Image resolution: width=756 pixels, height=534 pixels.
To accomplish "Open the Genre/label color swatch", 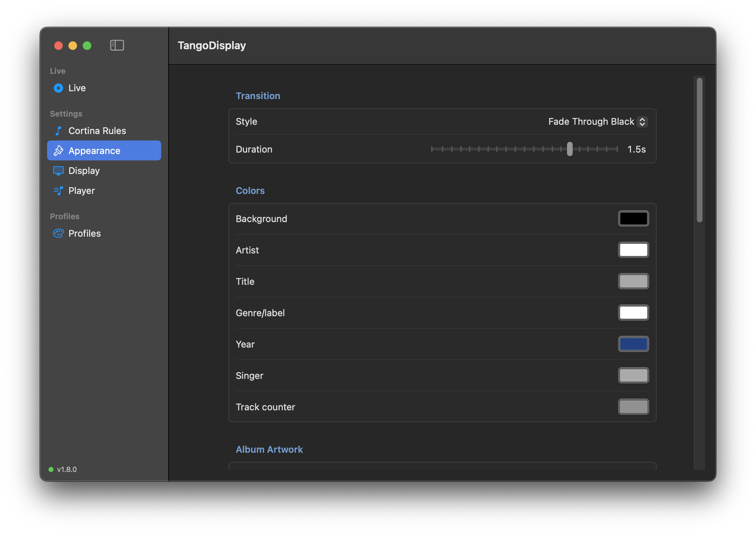I will point(634,313).
